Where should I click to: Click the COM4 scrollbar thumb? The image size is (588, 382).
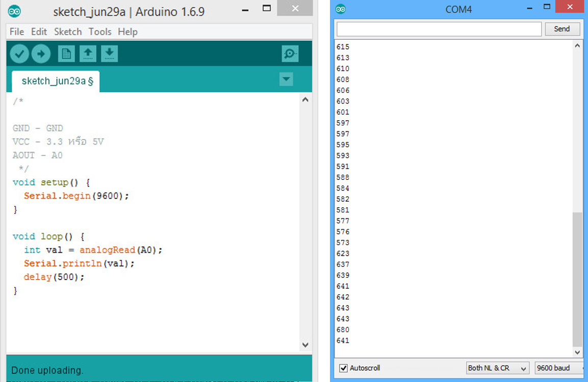click(x=577, y=280)
